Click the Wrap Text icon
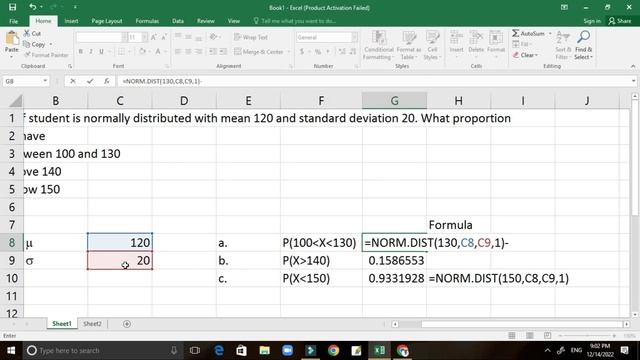This screenshot has height=360, width=640. (238, 37)
